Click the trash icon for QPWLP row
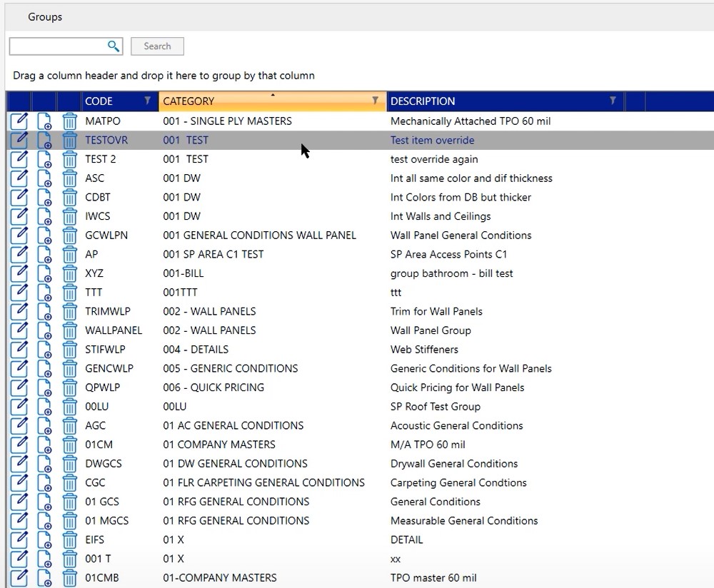 (x=69, y=387)
